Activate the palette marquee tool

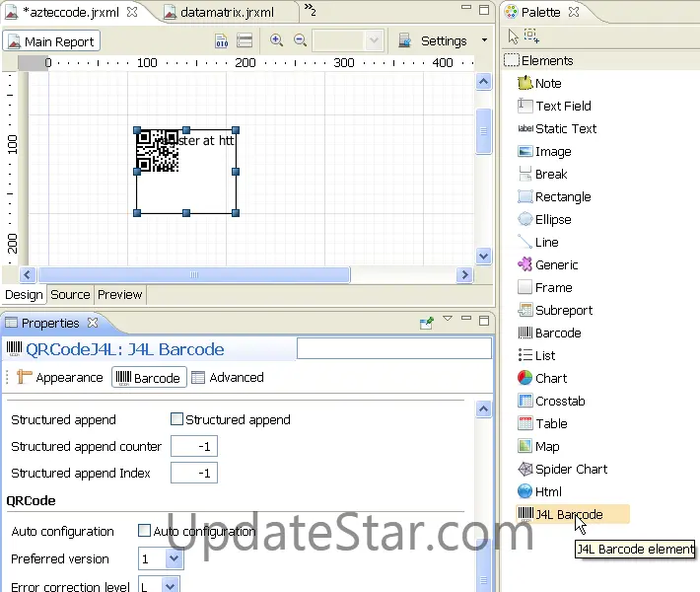pos(531,37)
